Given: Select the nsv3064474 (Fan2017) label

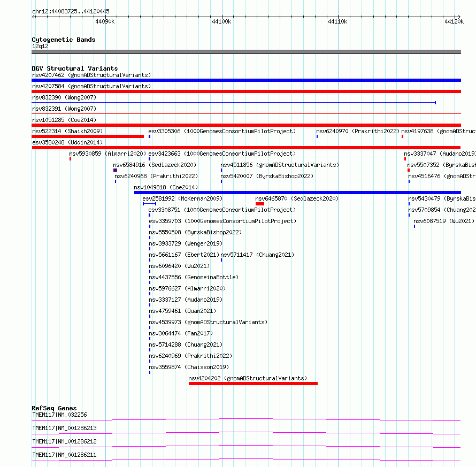Looking at the screenshot, I should [181, 333].
